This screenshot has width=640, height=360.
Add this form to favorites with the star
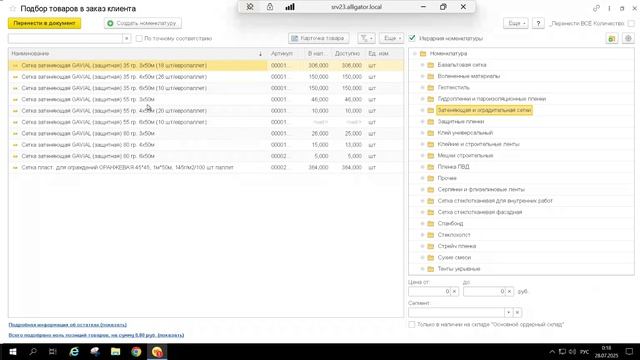(13, 9)
